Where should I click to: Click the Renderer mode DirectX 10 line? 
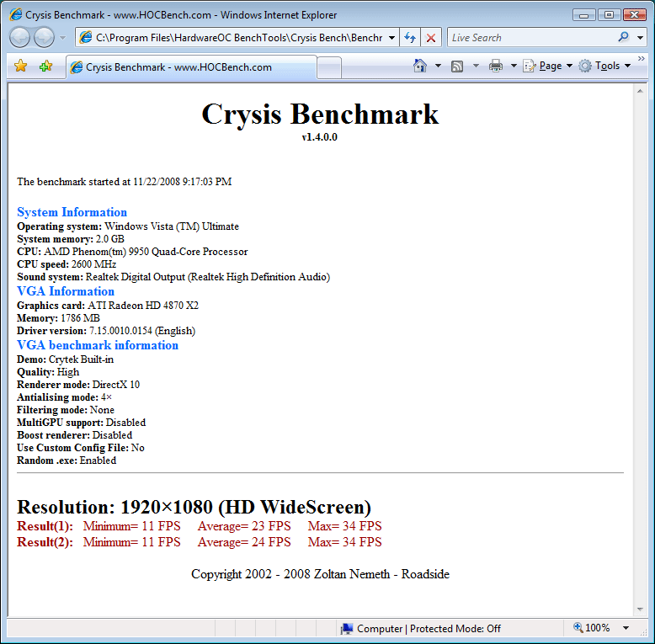(78, 385)
